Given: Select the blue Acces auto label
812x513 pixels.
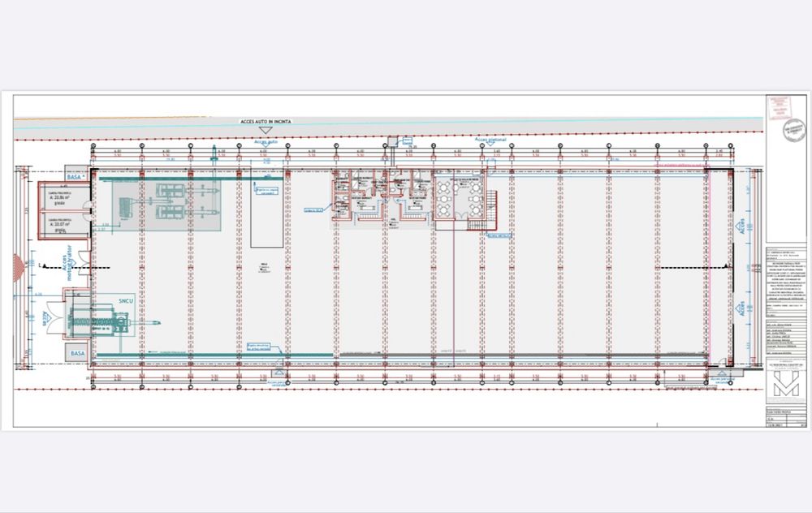Looking at the screenshot, I should (266, 141).
